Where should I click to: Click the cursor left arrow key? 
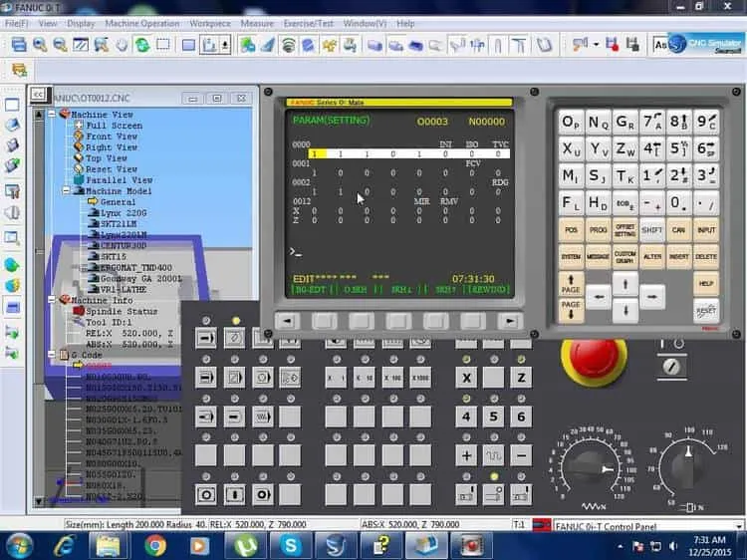(x=599, y=297)
